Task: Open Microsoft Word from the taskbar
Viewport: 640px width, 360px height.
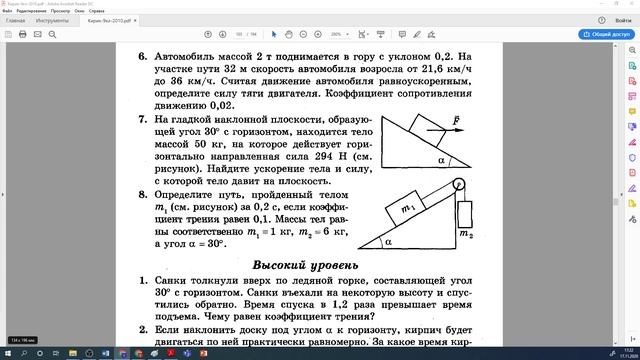Action: tap(105, 353)
